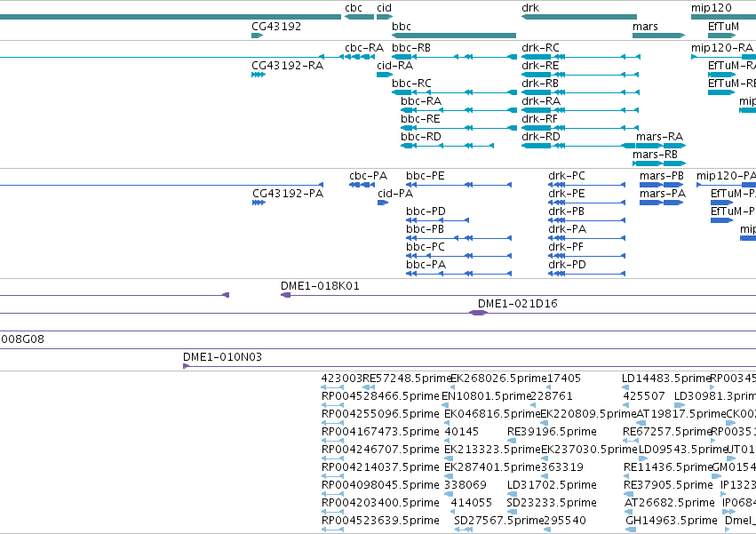Select protein drk-PD
The height and width of the screenshot is (534, 756).
pyautogui.click(x=587, y=274)
